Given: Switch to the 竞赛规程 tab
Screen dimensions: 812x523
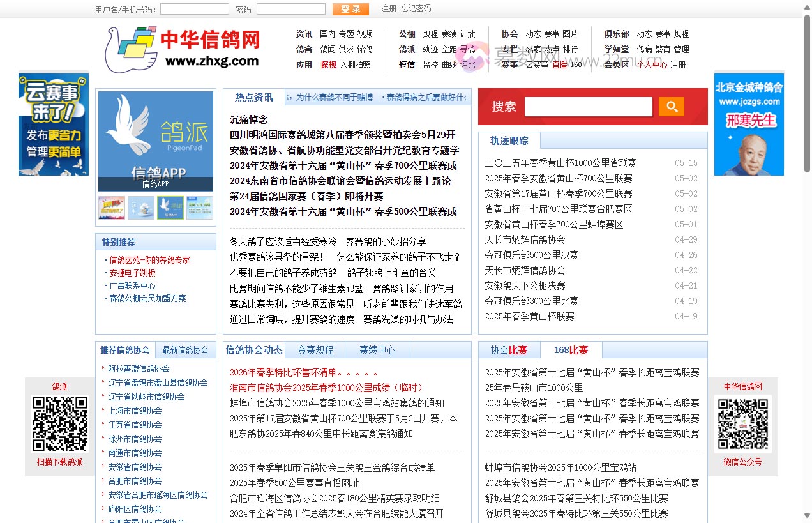Looking at the screenshot, I should coord(315,349).
